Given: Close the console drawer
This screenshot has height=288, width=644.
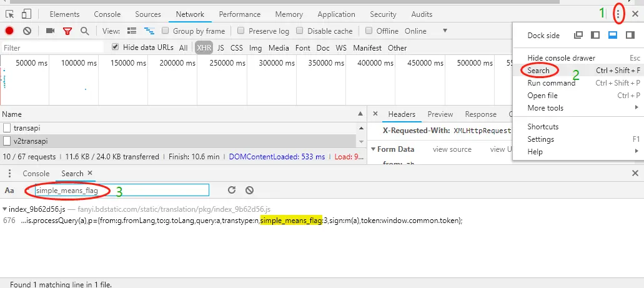Looking at the screenshot, I should (x=635, y=174).
